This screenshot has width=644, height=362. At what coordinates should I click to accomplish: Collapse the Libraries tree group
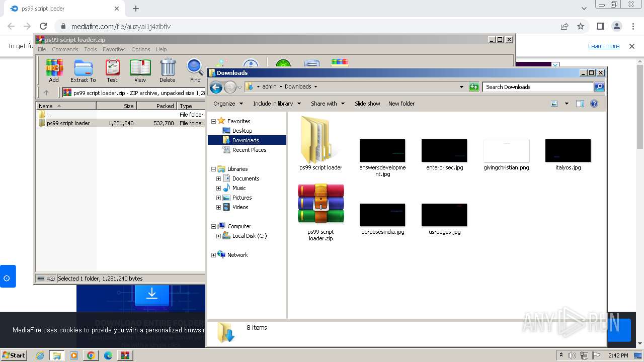[x=213, y=169]
